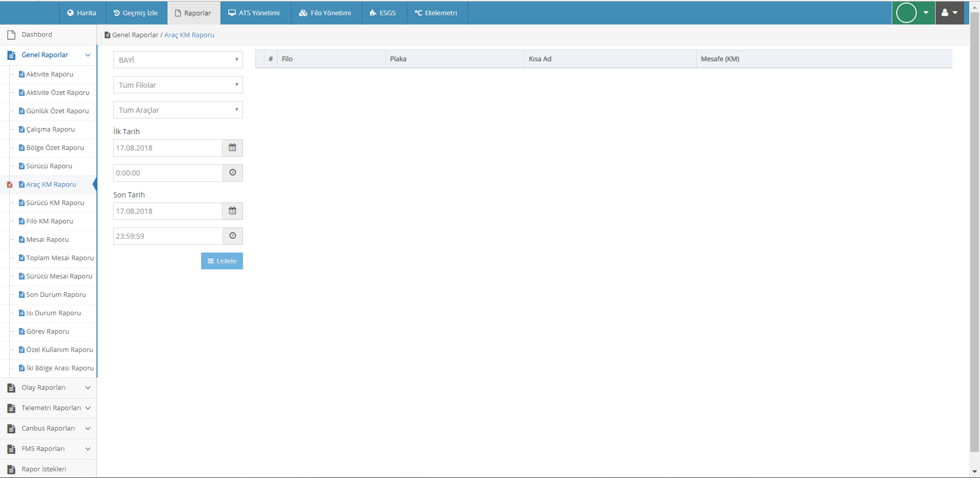Click the FMS Raporları document icon
Viewport: 980px width, 478px height.
point(11,449)
